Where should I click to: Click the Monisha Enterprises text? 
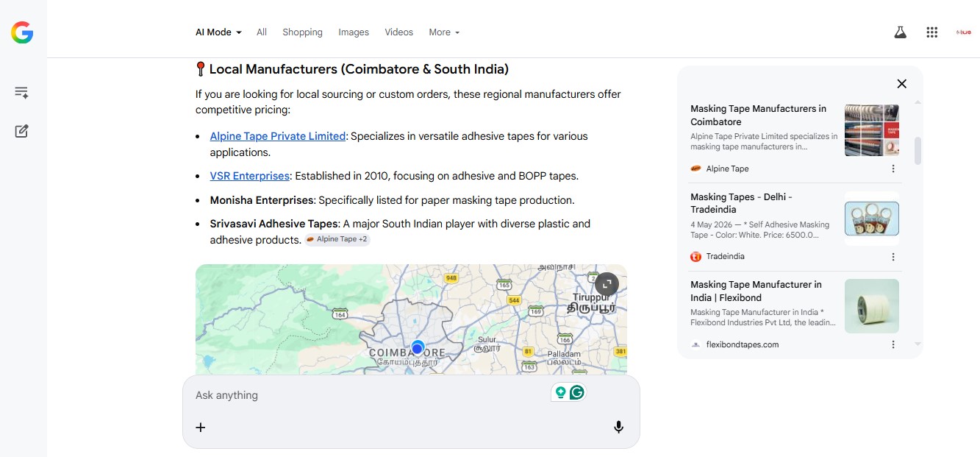262,200
